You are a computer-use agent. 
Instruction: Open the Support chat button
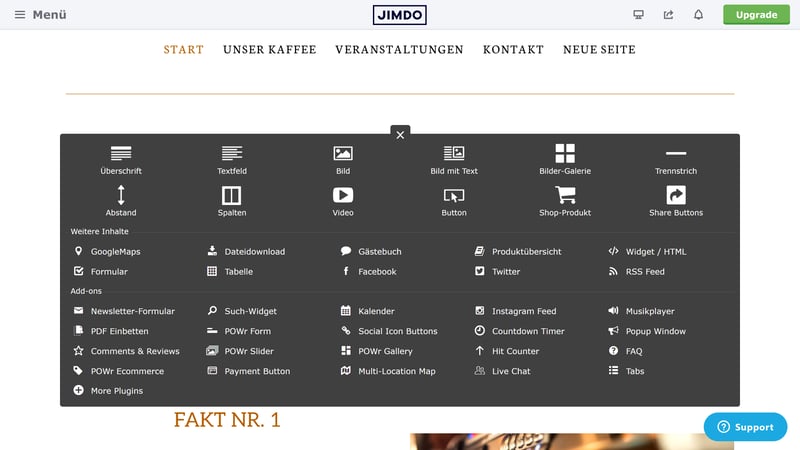[745, 427]
